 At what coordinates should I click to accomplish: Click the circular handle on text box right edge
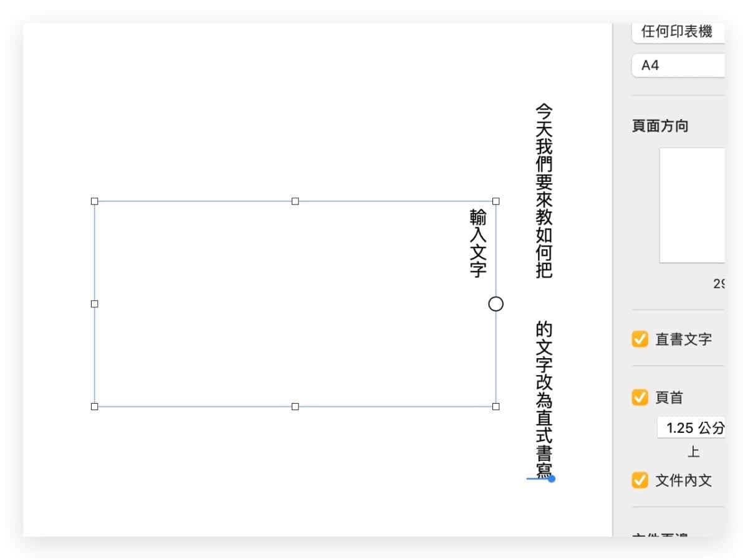coord(496,304)
